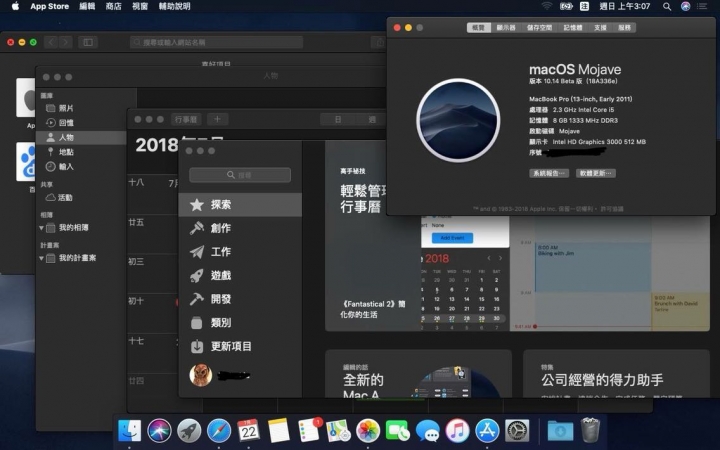Image resolution: width=720 pixels, height=450 pixels.
Task: Switch Calendar to 日 (Day) view
Action: click(x=338, y=119)
